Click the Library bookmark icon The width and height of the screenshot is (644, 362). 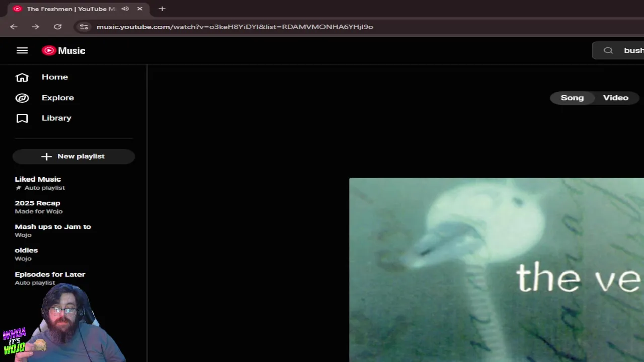[x=22, y=118]
